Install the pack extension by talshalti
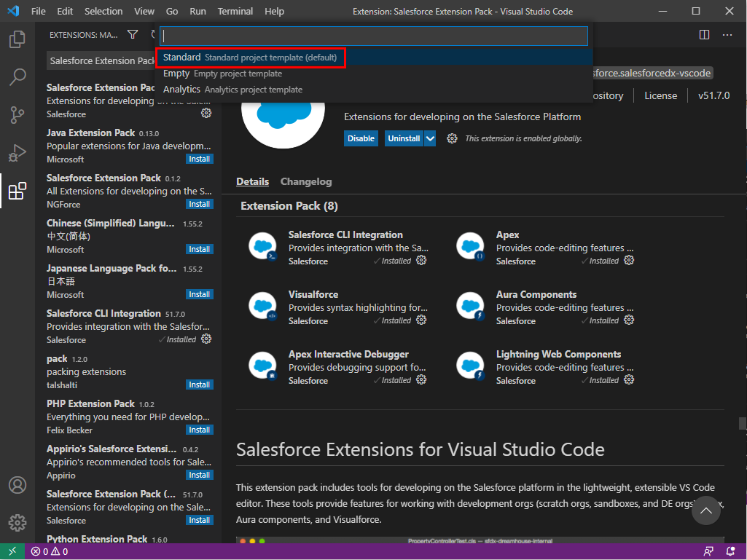747x560 pixels. point(199,384)
